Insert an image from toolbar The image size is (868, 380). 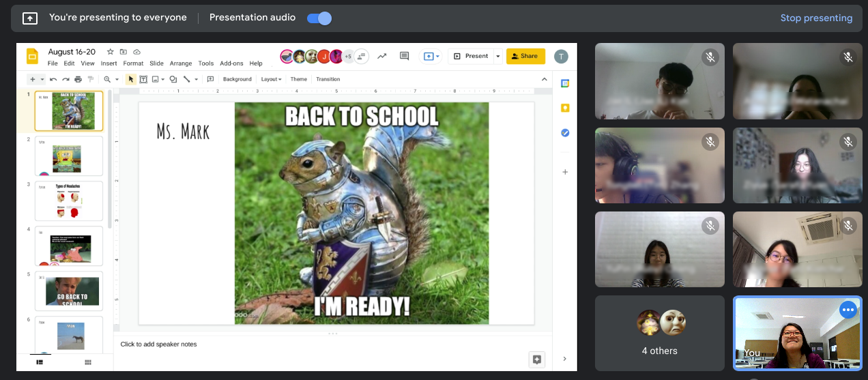coord(156,79)
